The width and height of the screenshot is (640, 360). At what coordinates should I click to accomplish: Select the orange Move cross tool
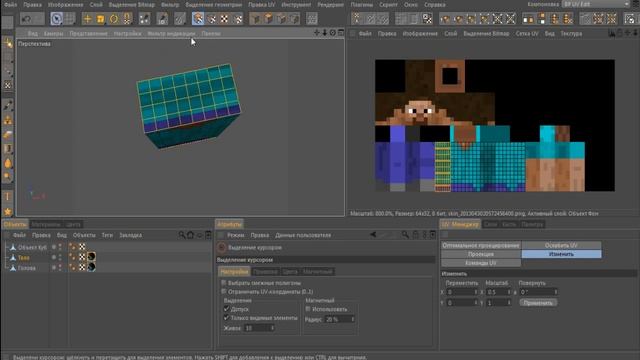[x=87, y=19]
